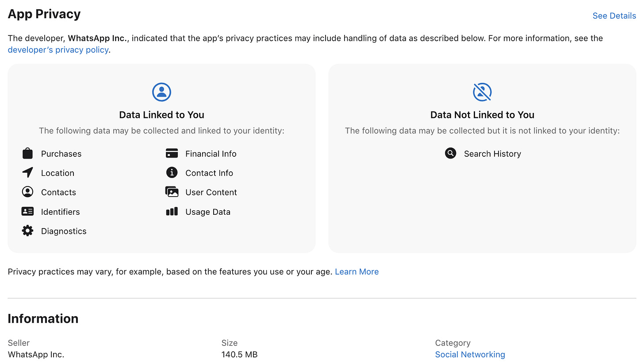Click the Size label
This screenshot has width=644, height=364.
[230, 343]
